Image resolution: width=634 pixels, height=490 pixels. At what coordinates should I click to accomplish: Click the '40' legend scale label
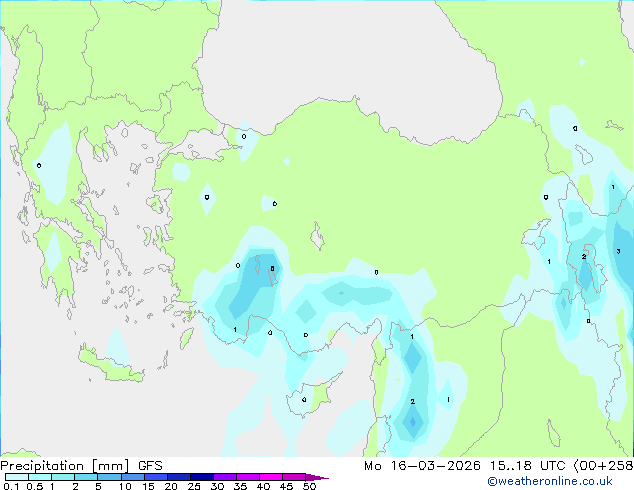click(263, 486)
